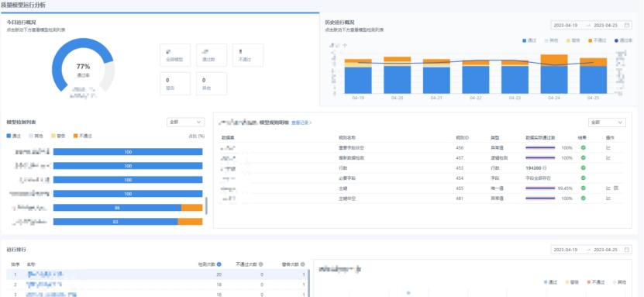Click the 全部模型 stat card
The height and width of the screenshot is (297, 644).
(x=175, y=55)
